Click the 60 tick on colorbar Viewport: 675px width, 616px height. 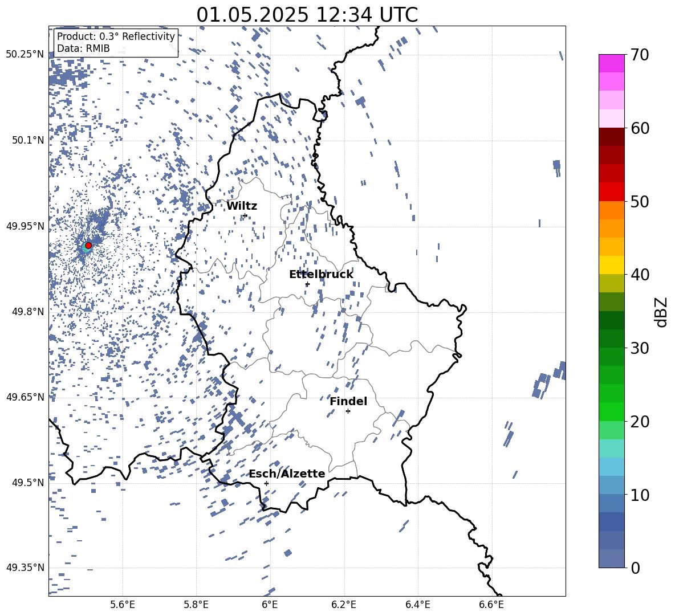click(x=639, y=128)
